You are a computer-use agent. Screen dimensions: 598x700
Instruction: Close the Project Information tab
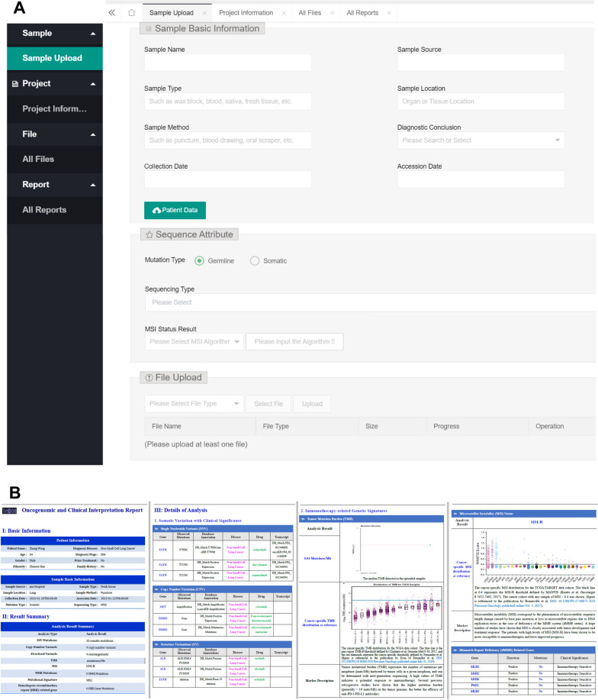coord(284,13)
